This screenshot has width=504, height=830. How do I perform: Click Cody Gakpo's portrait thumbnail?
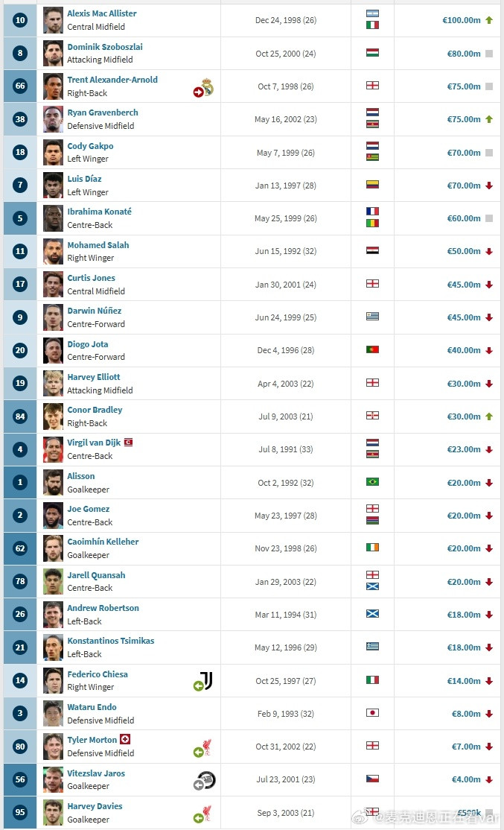pyautogui.click(x=53, y=153)
